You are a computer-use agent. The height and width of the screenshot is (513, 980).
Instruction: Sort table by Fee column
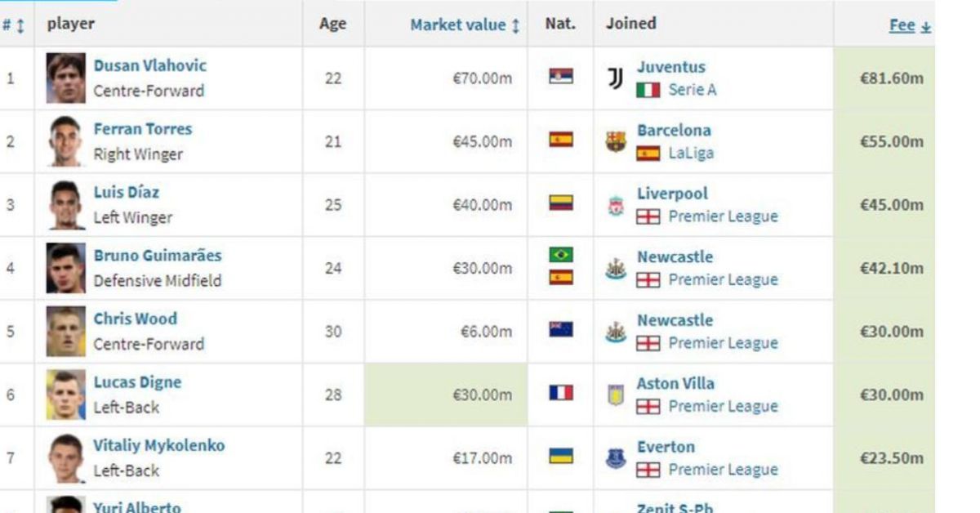point(909,25)
